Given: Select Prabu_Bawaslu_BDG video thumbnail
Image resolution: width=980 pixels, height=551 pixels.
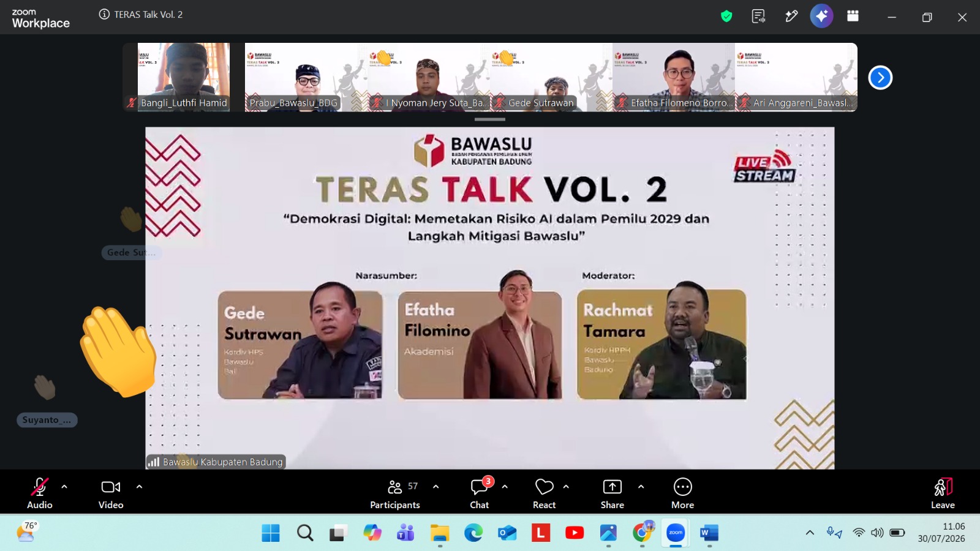Looking at the screenshot, I should pyautogui.click(x=306, y=77).
